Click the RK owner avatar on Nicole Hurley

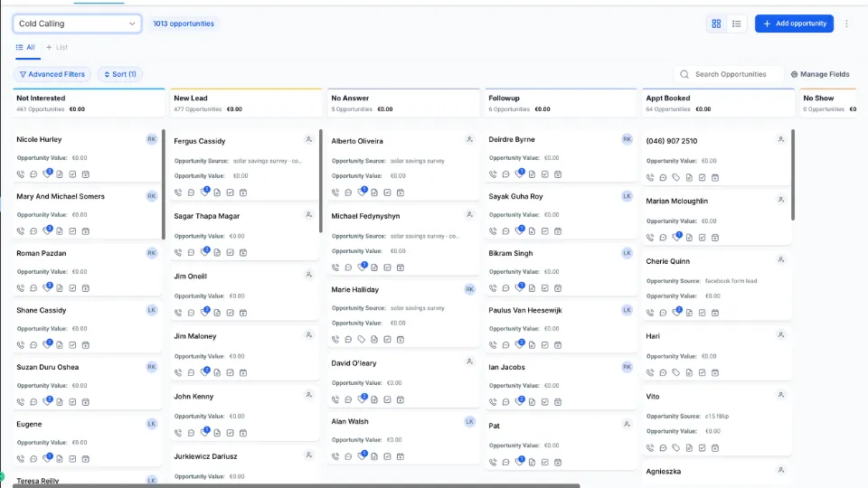click(x=152, y=139)
